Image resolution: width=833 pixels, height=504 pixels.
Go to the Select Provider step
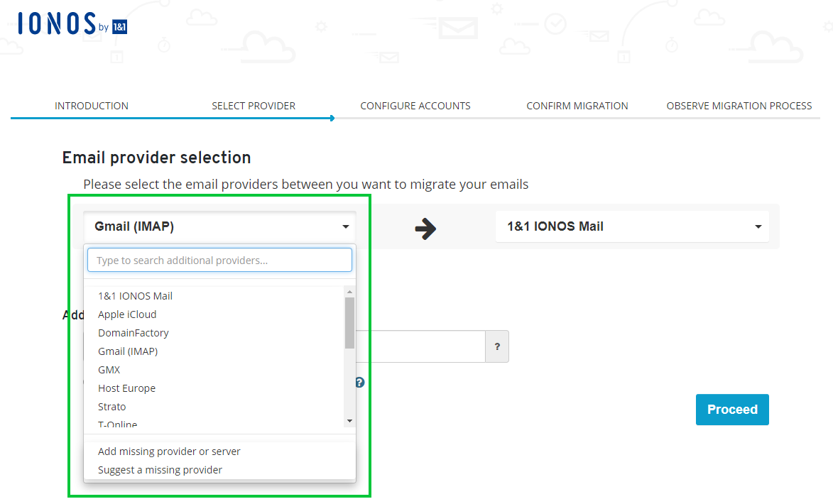254,106
